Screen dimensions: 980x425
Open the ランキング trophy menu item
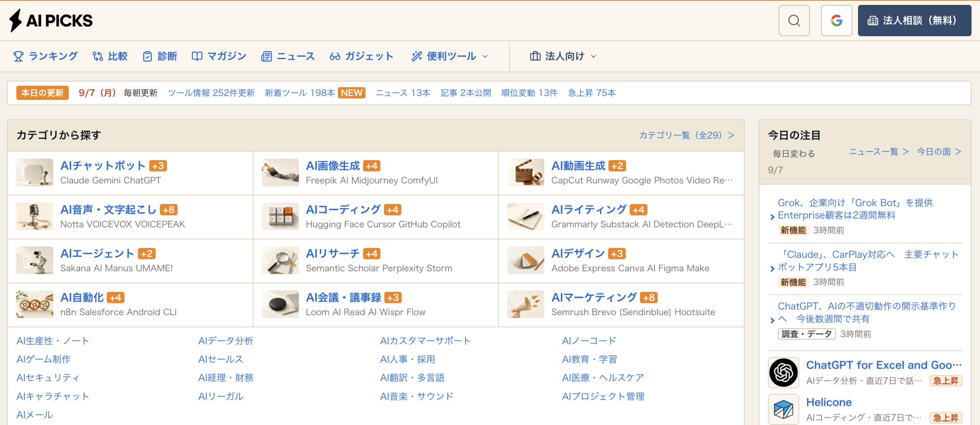coord(46,56)
